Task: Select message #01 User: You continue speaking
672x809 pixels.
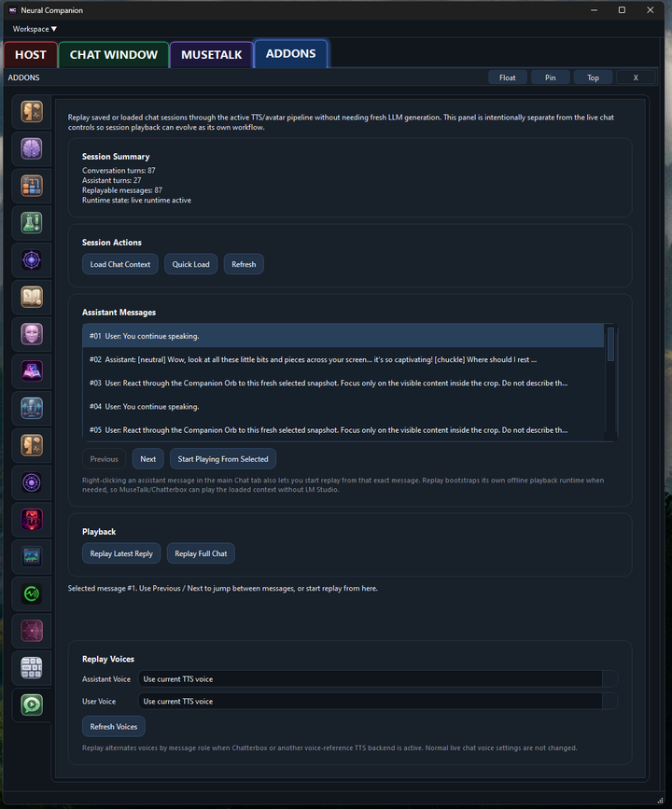Action: point(343,336)
